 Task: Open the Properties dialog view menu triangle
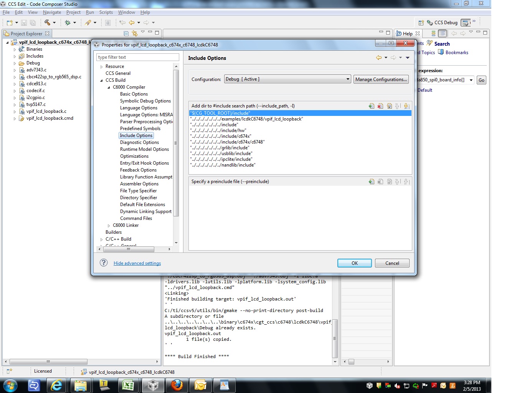408,58
